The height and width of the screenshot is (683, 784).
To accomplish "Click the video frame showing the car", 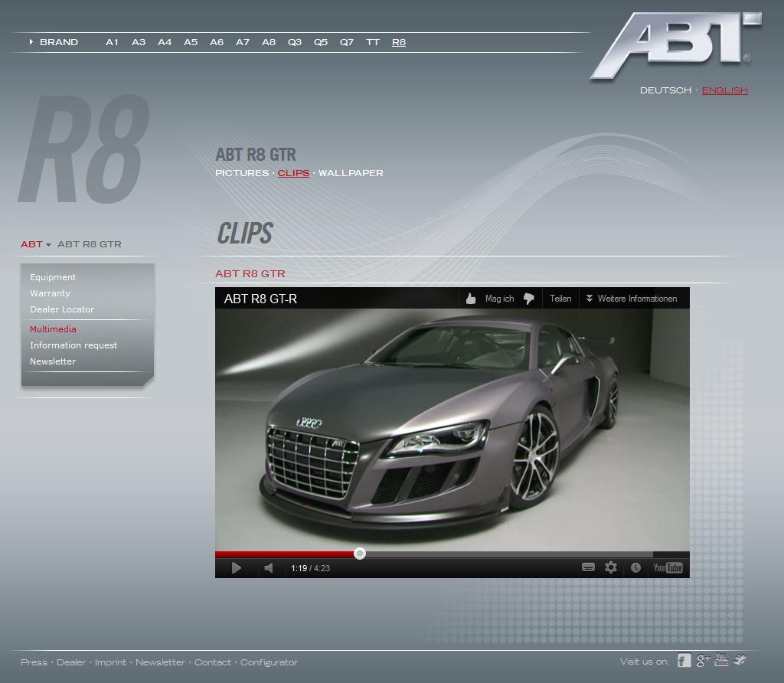I will coord(452,430).
